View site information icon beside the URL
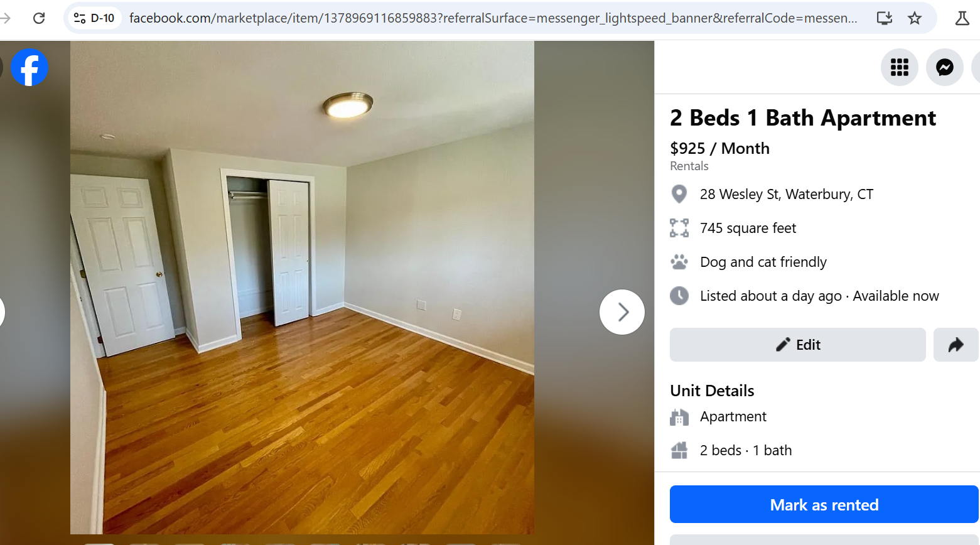 80,18
